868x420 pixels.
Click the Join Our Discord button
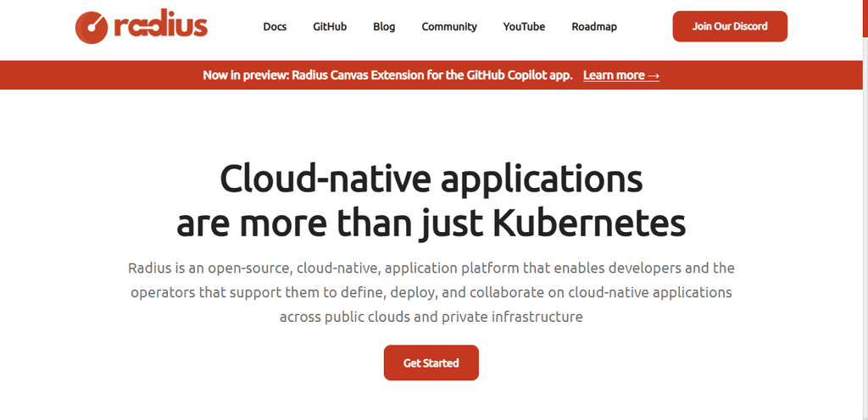tap(730, 26)
